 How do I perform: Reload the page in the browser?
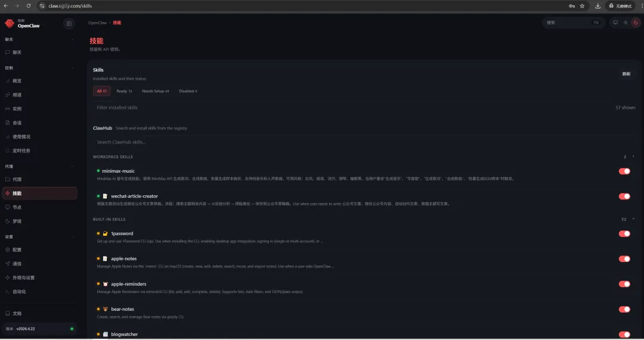click(x=29, y=6)
